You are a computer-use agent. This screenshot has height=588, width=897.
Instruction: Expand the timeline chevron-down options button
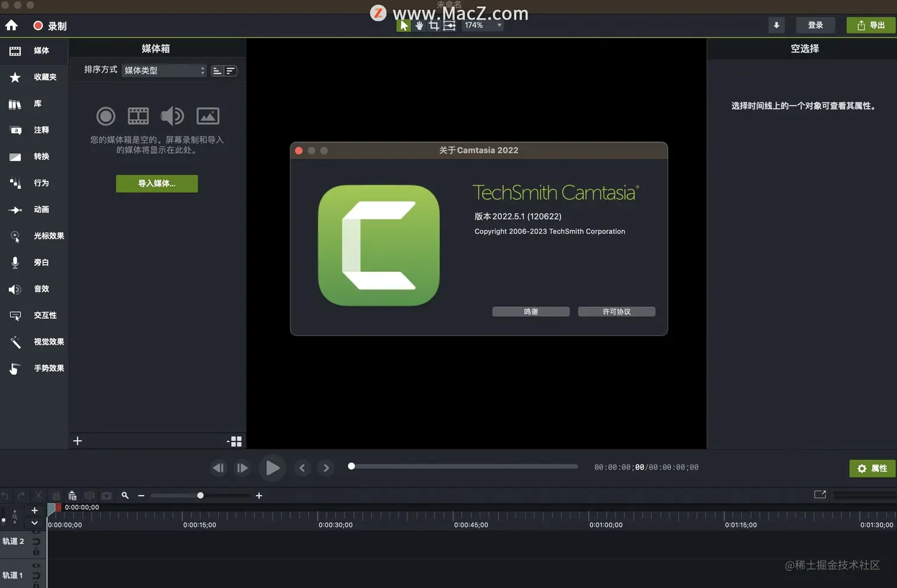click(34, 523)
